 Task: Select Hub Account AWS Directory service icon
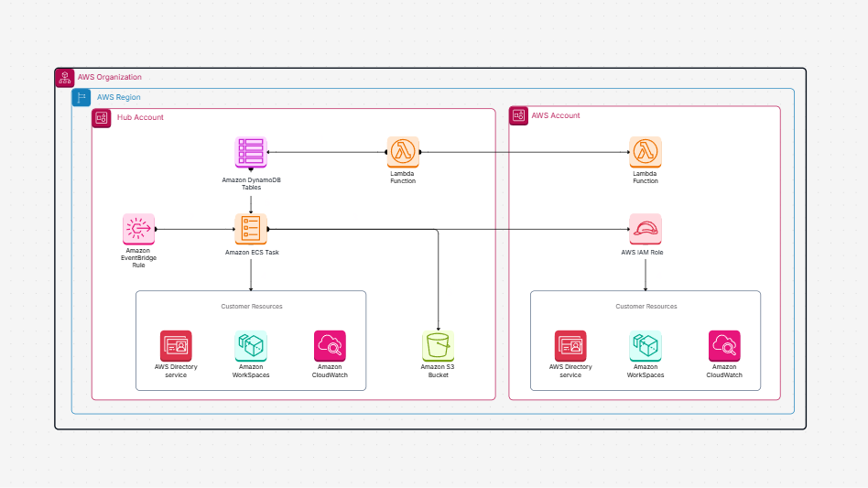point(176,346)
